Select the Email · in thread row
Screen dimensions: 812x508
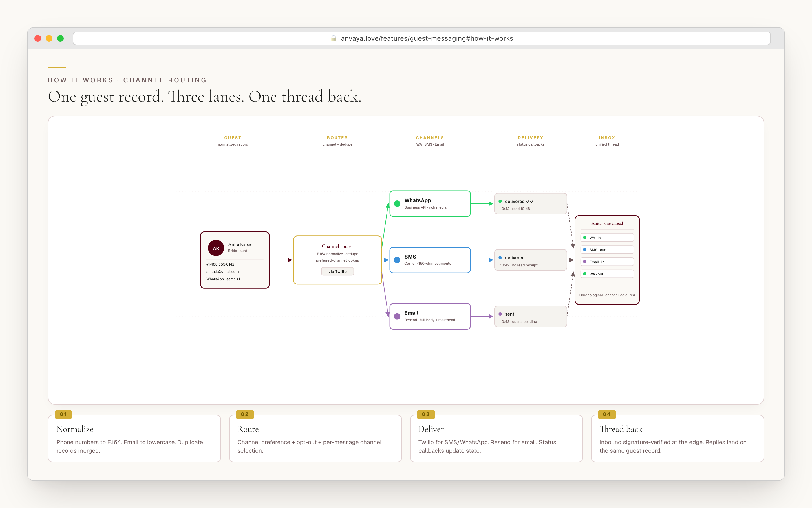tap(607, 262)
